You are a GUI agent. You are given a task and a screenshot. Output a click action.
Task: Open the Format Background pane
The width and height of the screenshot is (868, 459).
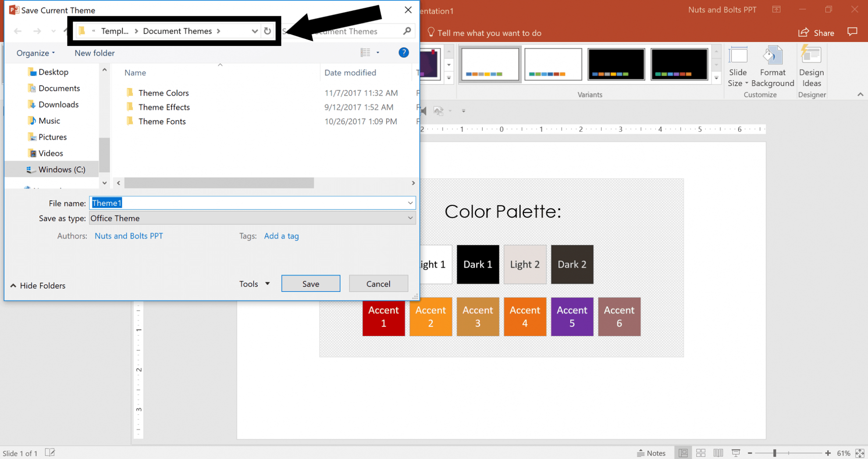pyautogui.click(x=773, y=68)
